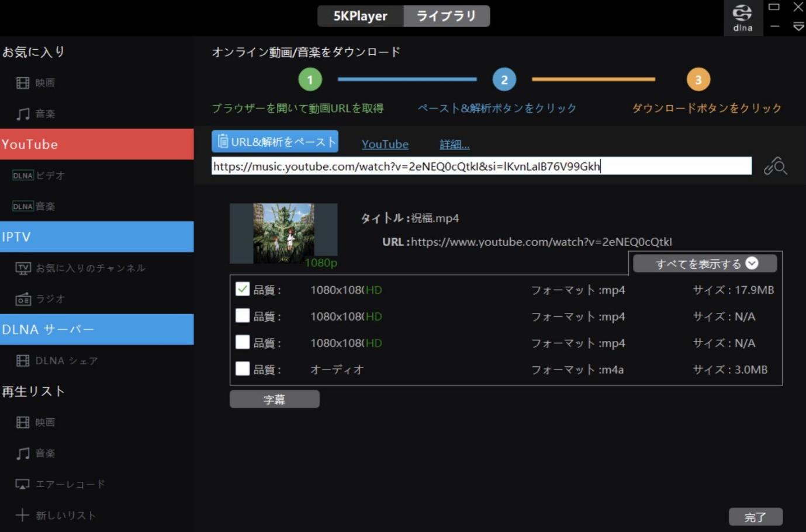Open the お気に入り heading
The width and height of the screenshot is (806, 532).
[x=33, y=52]
